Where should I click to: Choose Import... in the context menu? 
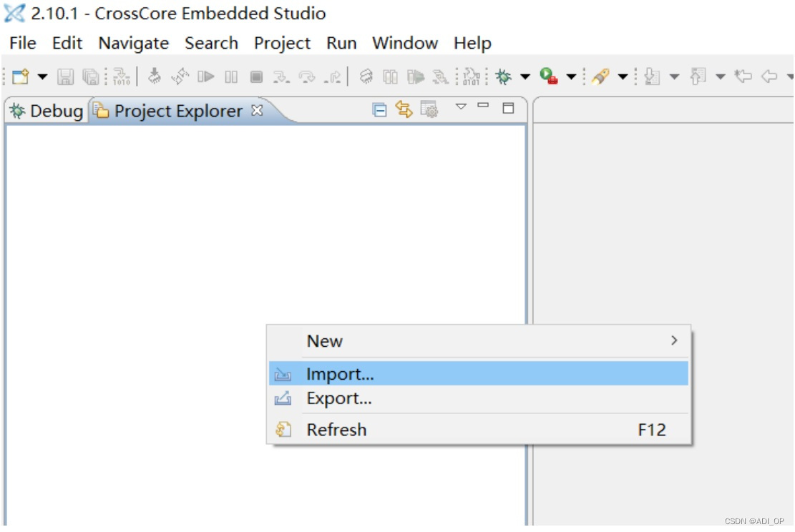pyautogui.click(x=479, y=374)
